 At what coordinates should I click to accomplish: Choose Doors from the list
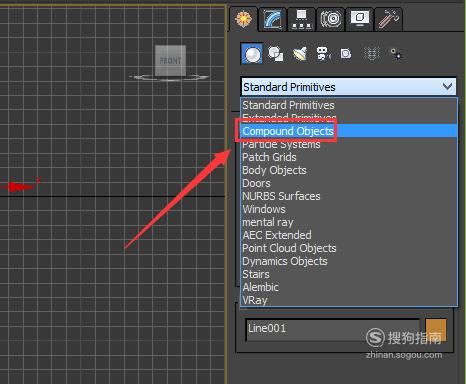pos(349,183)
